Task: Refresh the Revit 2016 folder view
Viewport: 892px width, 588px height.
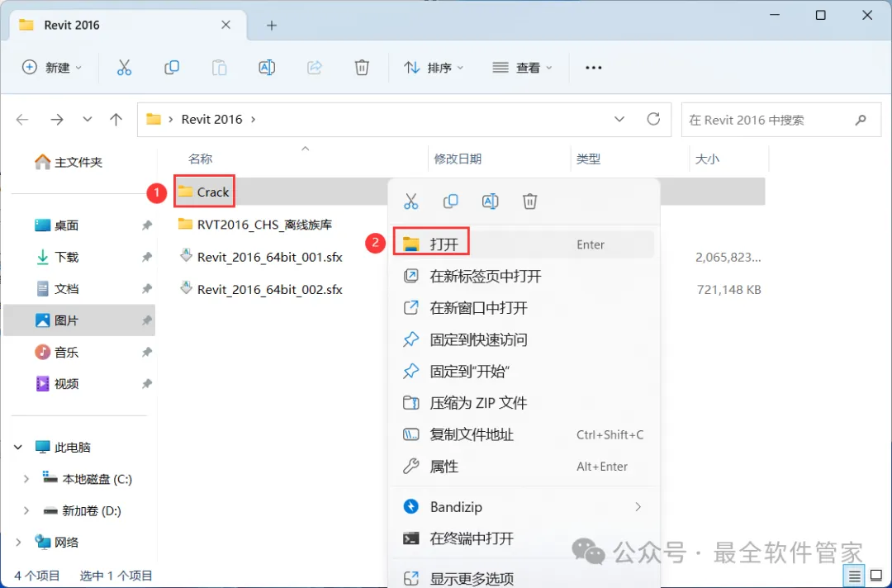Action: click(x=653, y=119)
